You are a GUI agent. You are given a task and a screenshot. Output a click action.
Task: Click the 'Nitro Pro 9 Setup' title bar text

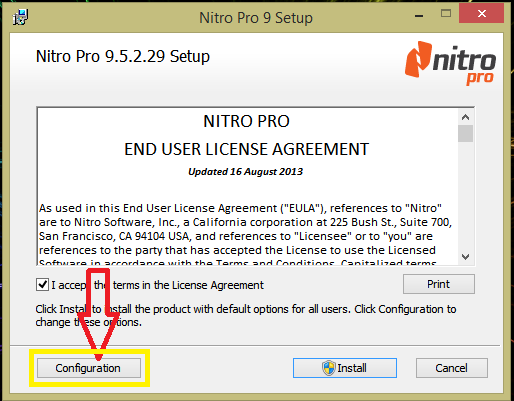256,18
